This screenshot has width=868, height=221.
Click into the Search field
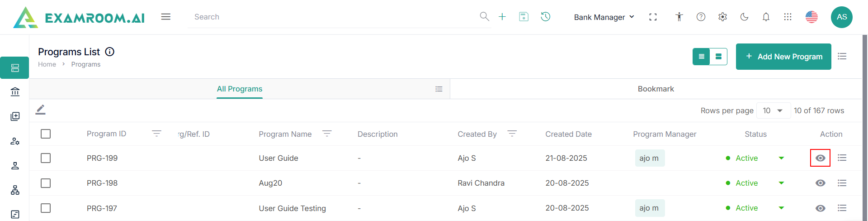click(x=335, y=17)
